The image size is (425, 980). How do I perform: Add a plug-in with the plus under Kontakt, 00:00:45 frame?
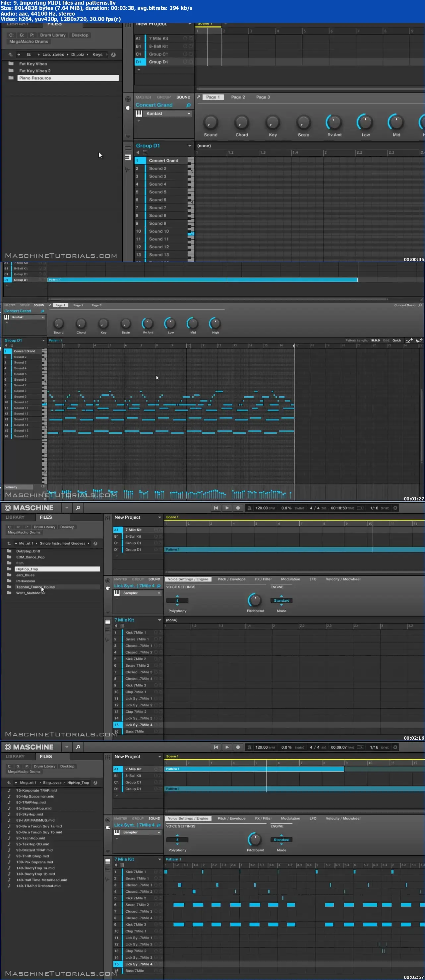click(x=139, y=120)
